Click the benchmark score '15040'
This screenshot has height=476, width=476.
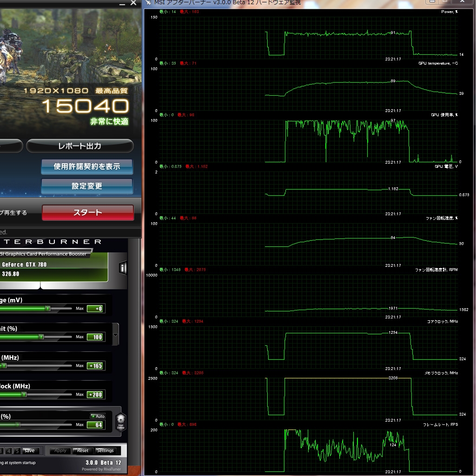tap(86, 106)
